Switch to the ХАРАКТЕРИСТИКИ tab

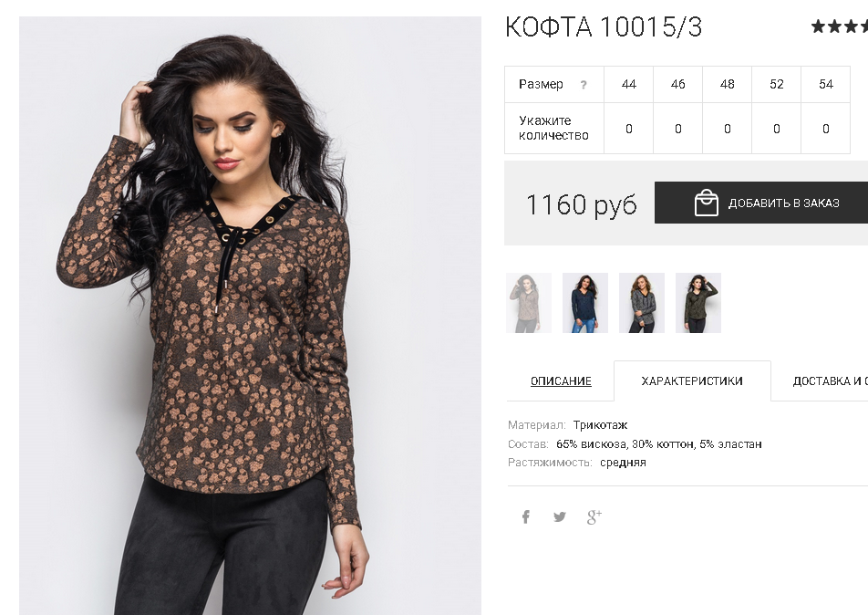click(692, 381)
